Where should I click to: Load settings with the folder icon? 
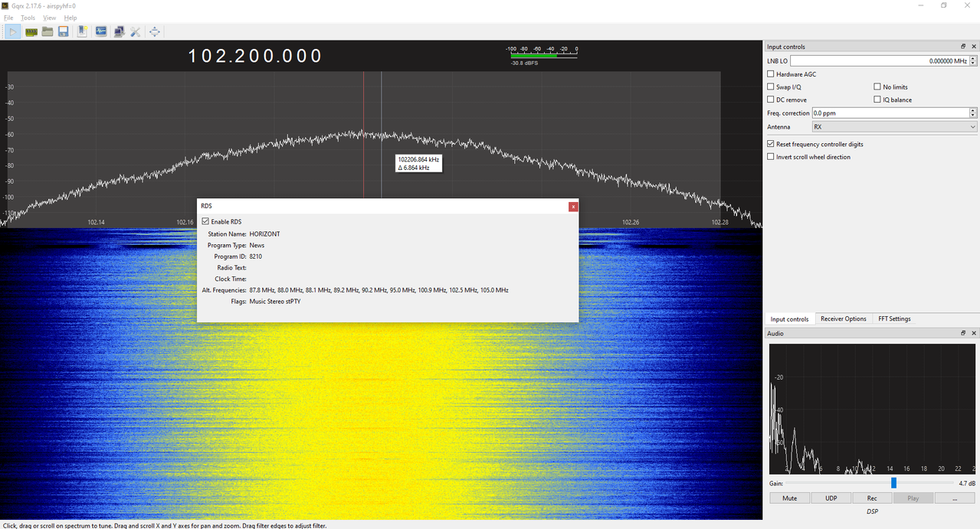point(48,31)
